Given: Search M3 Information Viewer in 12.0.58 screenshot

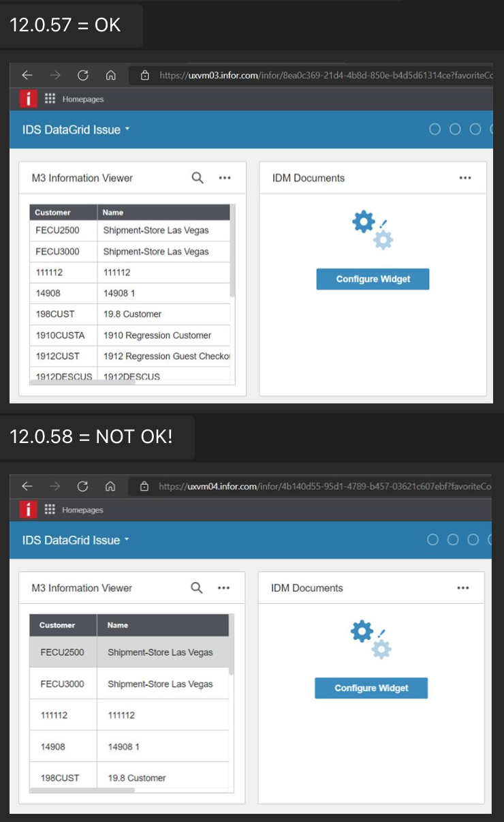Looking at the screenshot, I should [197, 588].
